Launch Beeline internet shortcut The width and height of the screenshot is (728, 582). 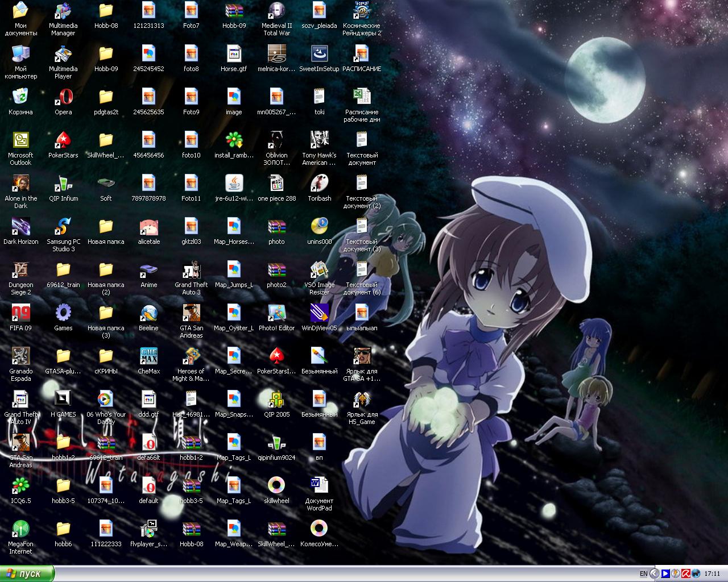coord(148,313)
